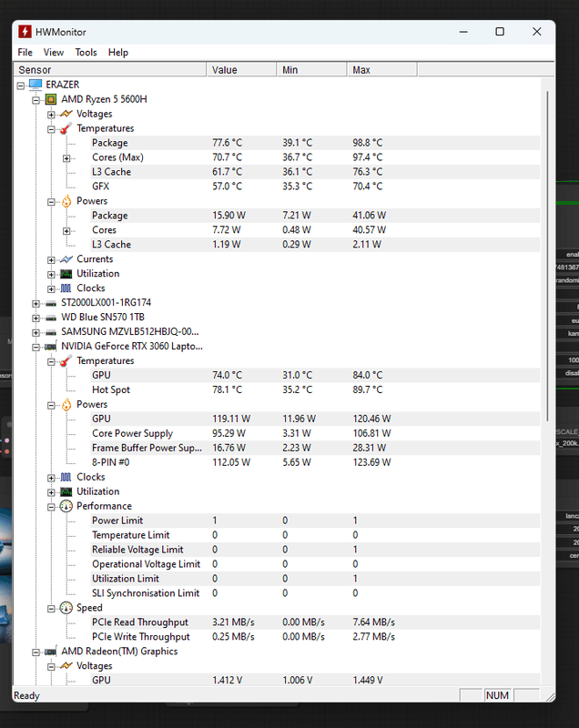Click the NVIDIA Utilization chart icon
579x728 pixels.
(66, 491)
